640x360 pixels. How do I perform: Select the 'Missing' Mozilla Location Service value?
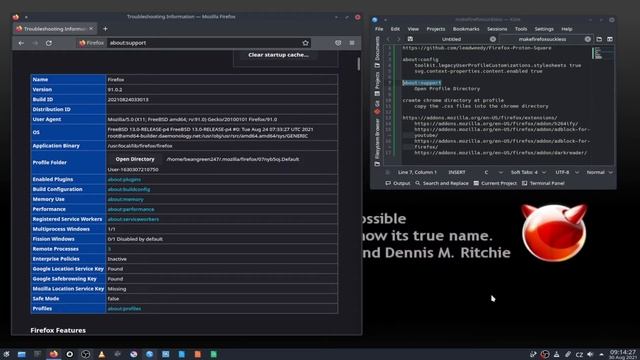click(117, 289)
